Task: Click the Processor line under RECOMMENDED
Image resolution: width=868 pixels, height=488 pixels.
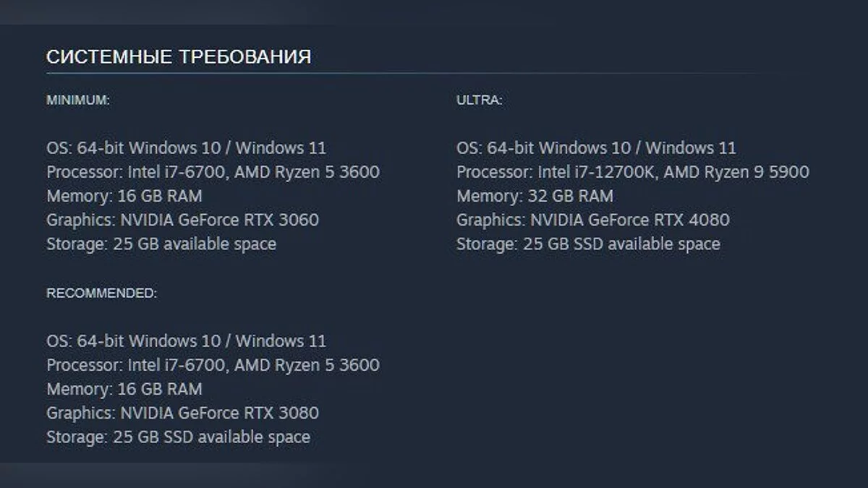Action: [x=213, y=365]
